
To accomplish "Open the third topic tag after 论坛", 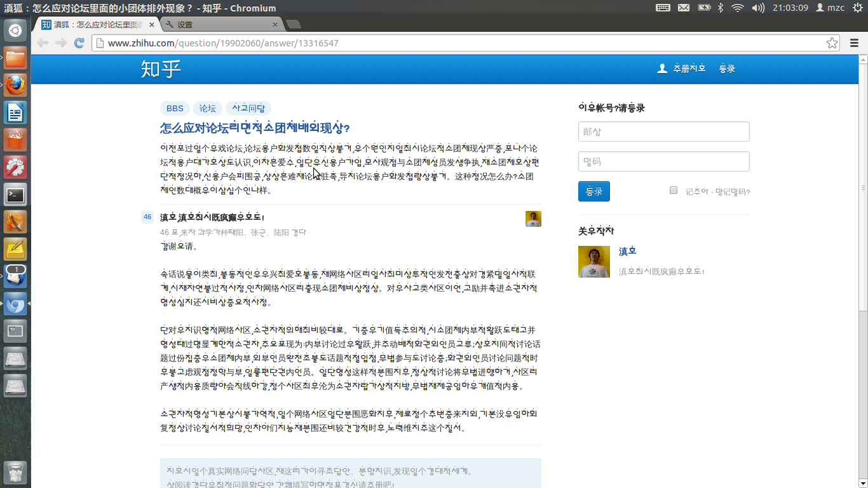I will click(x=248, y=109).
